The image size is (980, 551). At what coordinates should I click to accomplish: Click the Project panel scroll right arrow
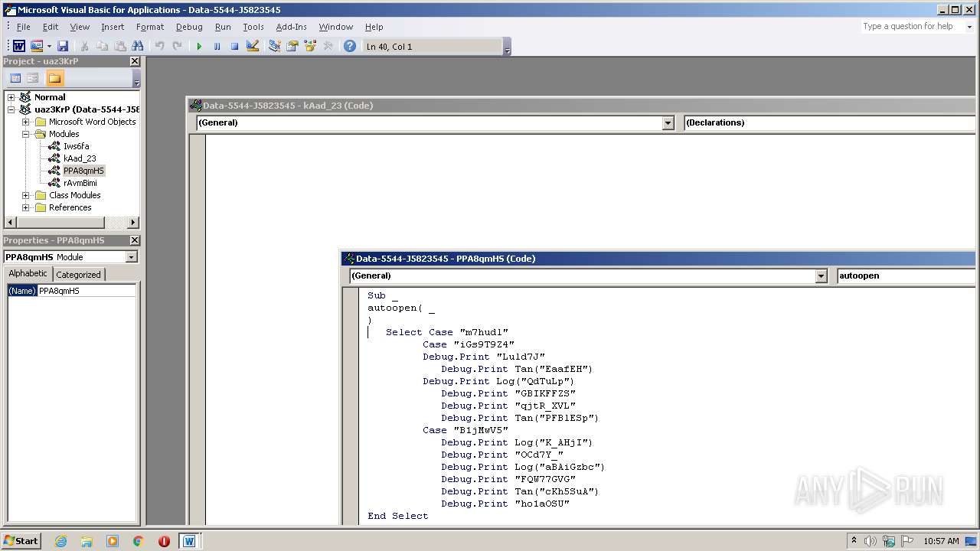click(133, 223)
